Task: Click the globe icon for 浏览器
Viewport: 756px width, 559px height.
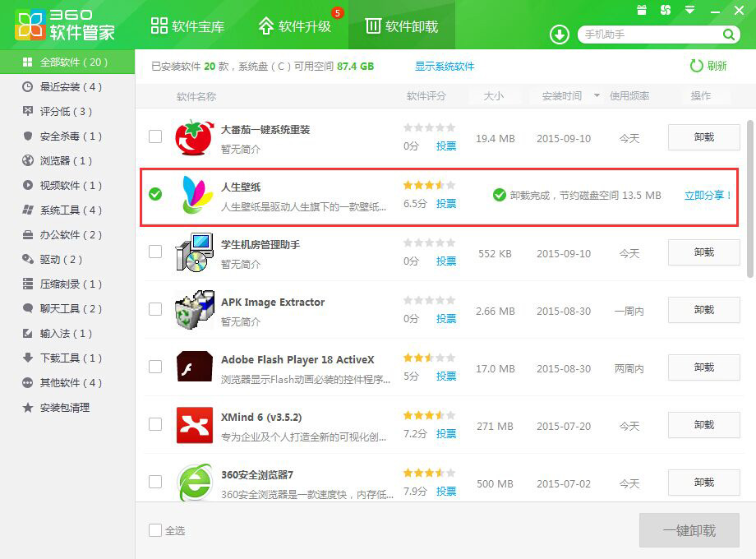Action: coord(28,160)
